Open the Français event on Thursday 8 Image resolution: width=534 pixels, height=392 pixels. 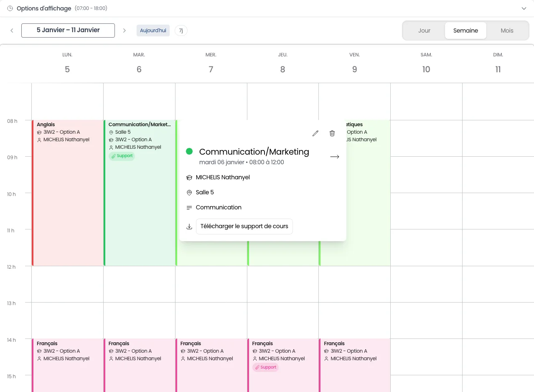(x=283, y=365)
